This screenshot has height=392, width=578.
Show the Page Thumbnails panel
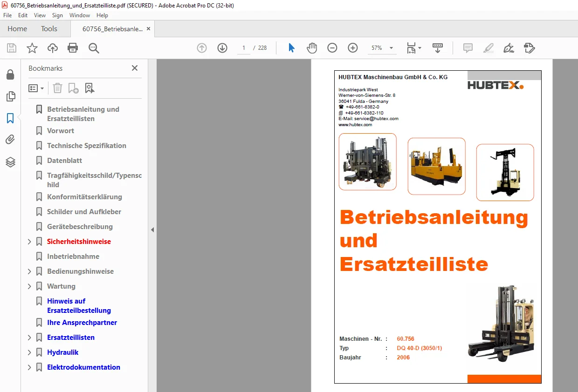(x=10, y=96)
